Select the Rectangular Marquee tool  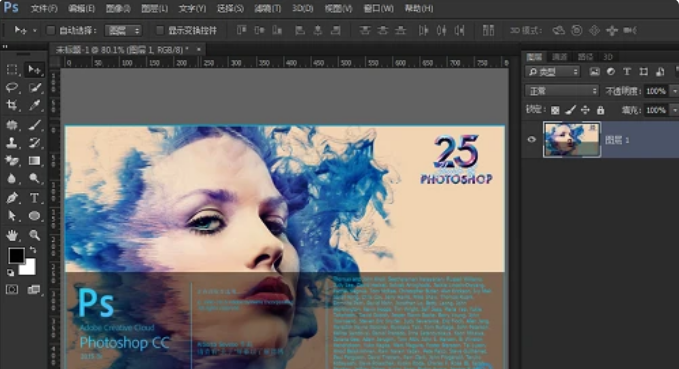12,70
